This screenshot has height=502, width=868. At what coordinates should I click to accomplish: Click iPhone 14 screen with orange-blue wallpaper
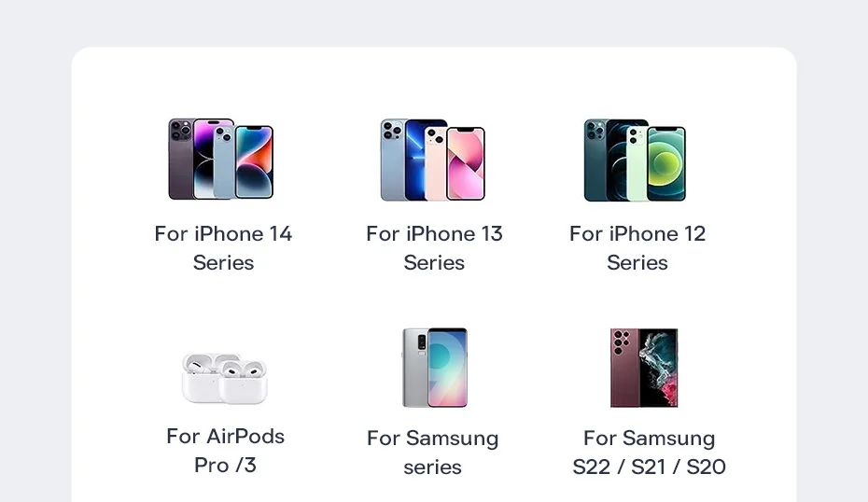click(x=254, y=162)
